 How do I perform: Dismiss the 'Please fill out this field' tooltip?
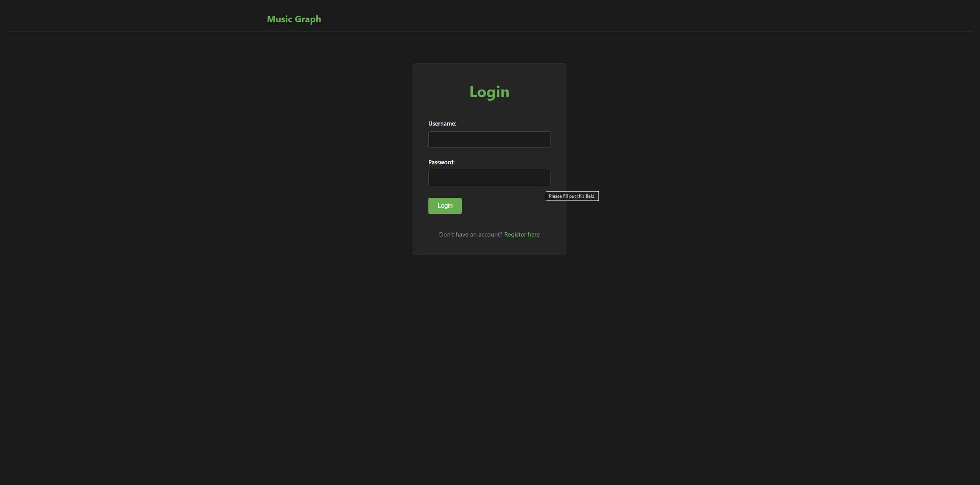[x=572, y=196]
